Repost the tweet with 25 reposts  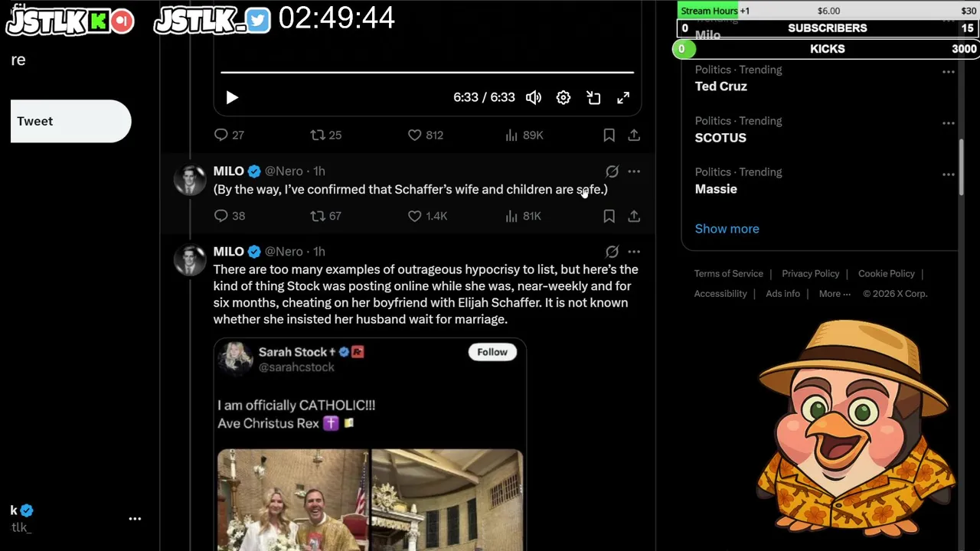coord(325,135)
